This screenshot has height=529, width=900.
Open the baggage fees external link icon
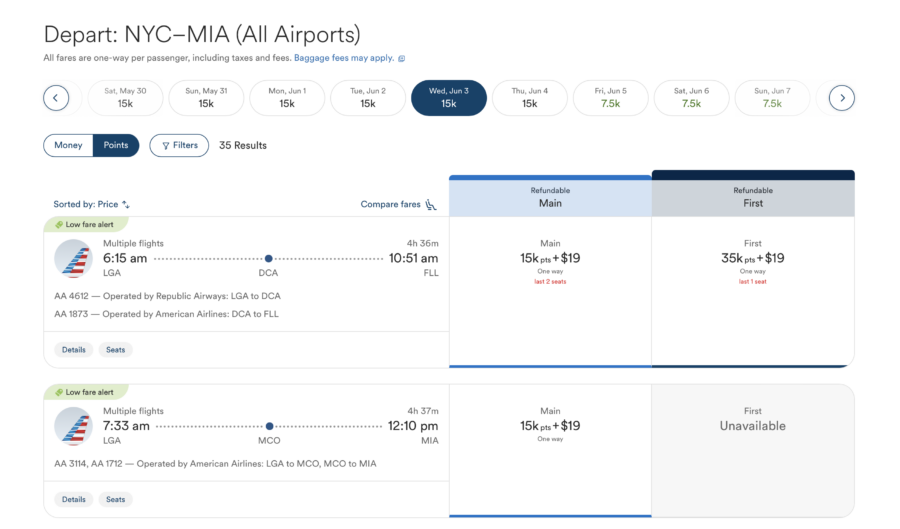(x=402, y=59)
